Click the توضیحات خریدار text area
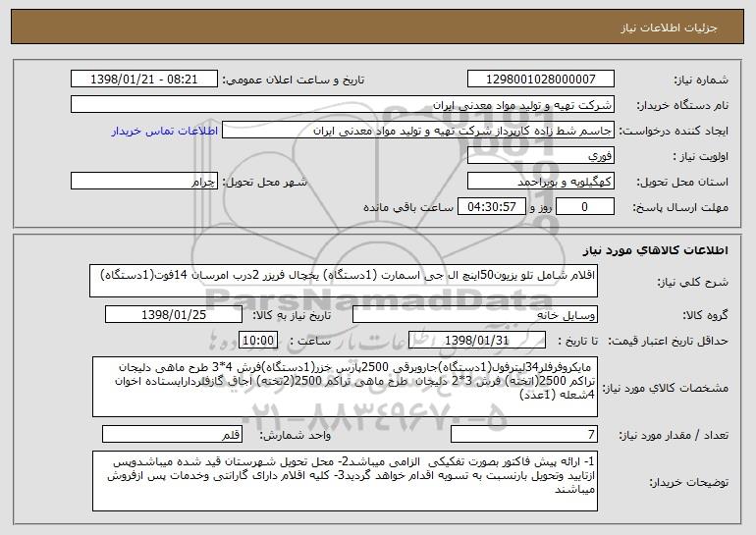Image resolution: width=756 pixels, height=535 pixels. tap(345, 481)
